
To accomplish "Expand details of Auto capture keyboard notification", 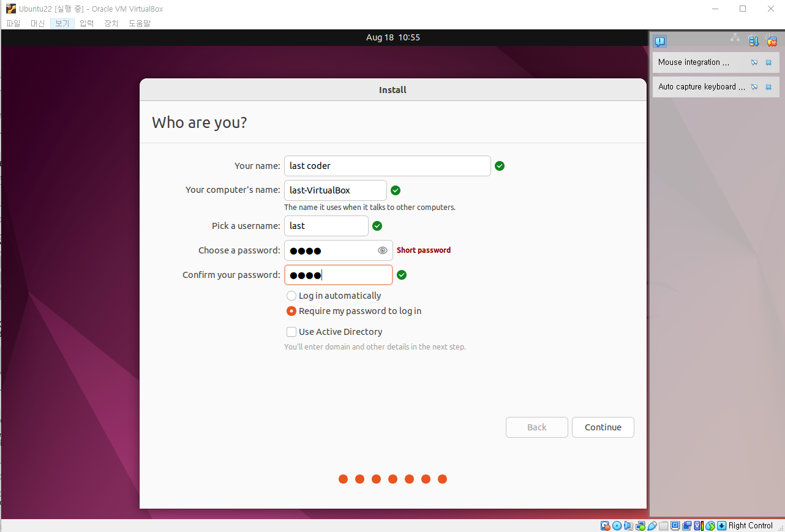I will coord(754,87).
